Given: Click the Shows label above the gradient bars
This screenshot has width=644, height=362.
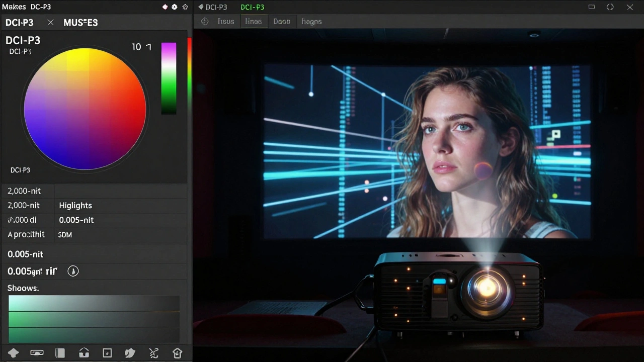Looking at the screenshot, I should pyautogui.click(x=23, y=288).
